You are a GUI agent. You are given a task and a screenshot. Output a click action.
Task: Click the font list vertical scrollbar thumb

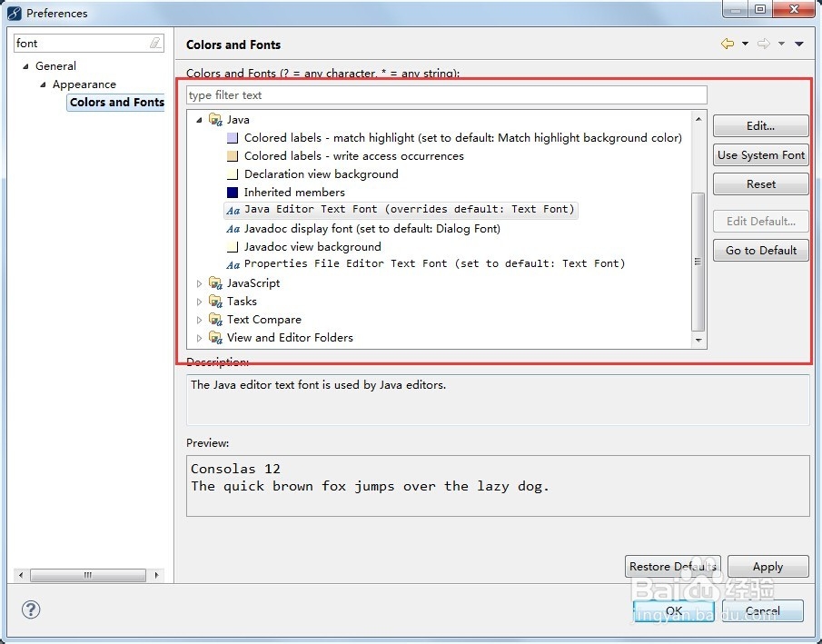[x=698, y=262]
